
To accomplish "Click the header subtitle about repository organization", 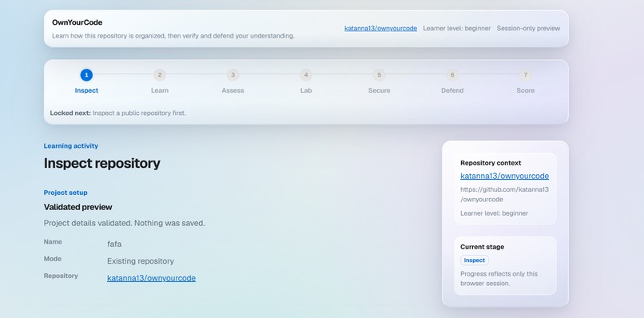I will [173, 36].
